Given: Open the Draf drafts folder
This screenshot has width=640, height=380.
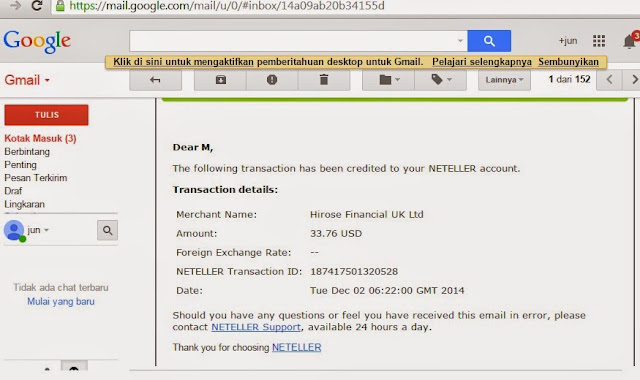Looking at the screenshot, I should (x=13, y=191).
